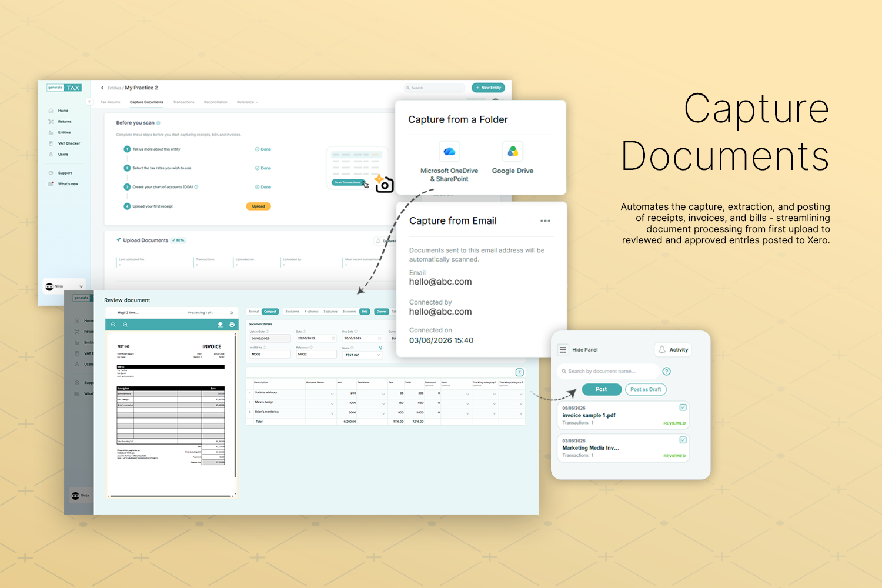This screenshot has width=882, height=588.
Task: Go back using the Entities breadcrumb arrow
Action: click(102, 88)
